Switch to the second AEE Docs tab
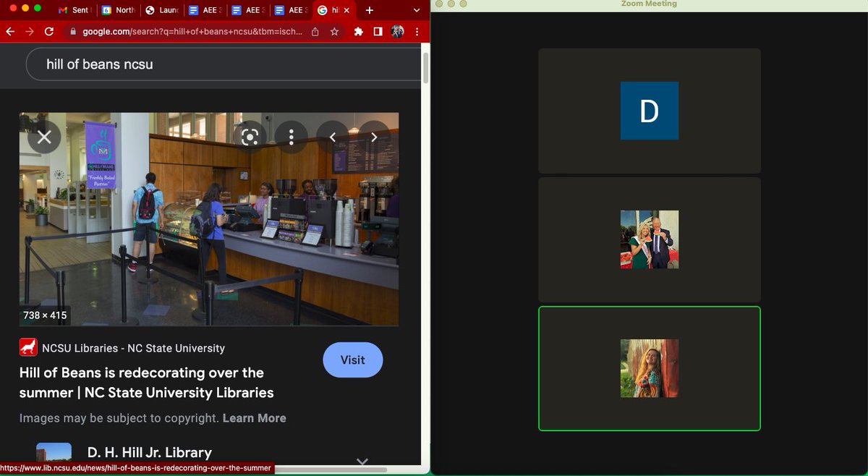868x476 pixels. coord(247,10)
